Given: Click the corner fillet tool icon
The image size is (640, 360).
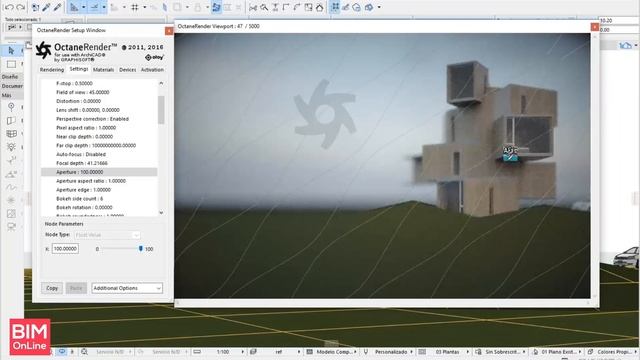Looking at the screenshot, I should point(286,7).
